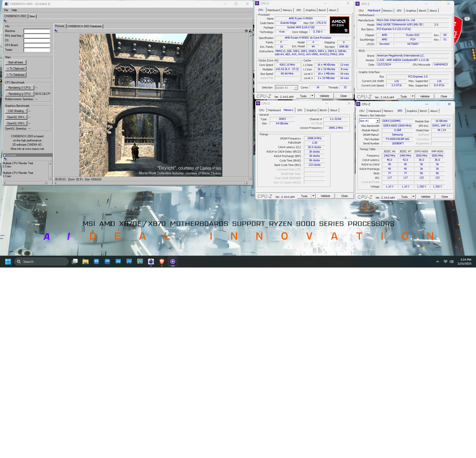This screenshot has width=476, height=458.
Task: Open Task View from the taskbar
Action: coord(75,262)
